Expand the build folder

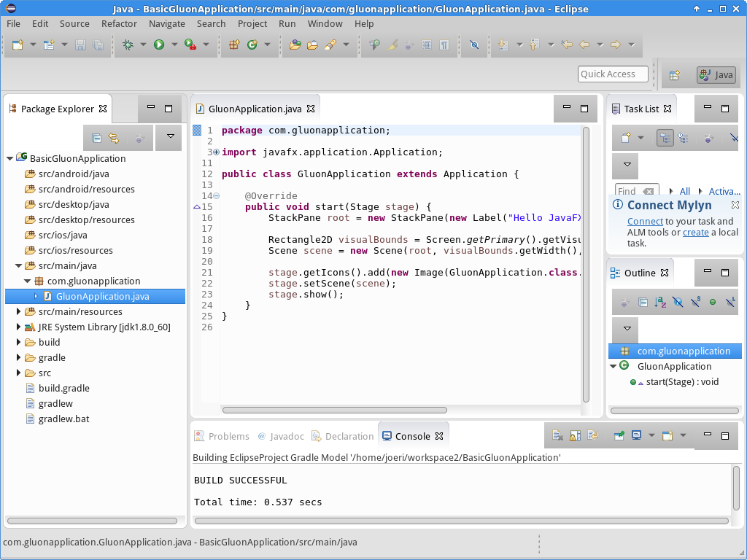tap(18, 343)
